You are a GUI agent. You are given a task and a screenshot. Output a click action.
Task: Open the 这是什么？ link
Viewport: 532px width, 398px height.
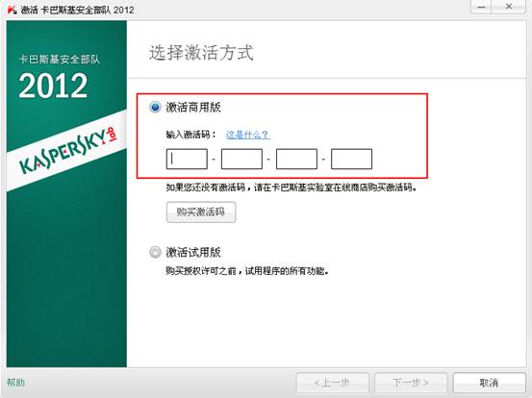point(247,135)
